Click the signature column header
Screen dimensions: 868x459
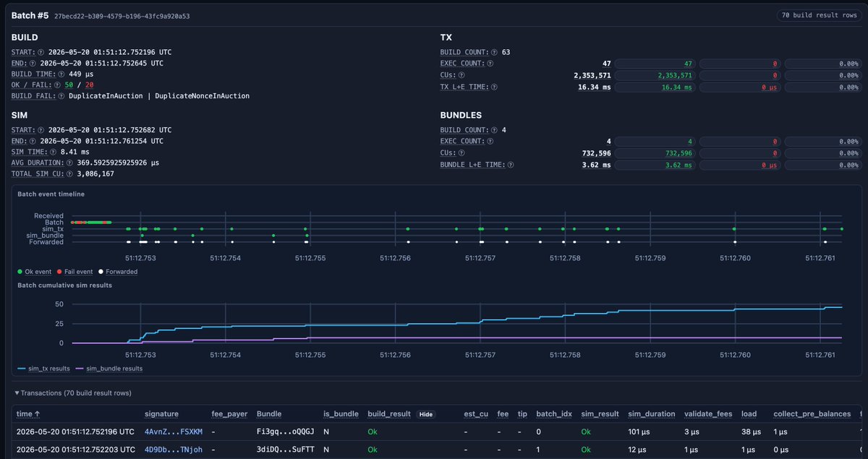[x=161, y=414]
